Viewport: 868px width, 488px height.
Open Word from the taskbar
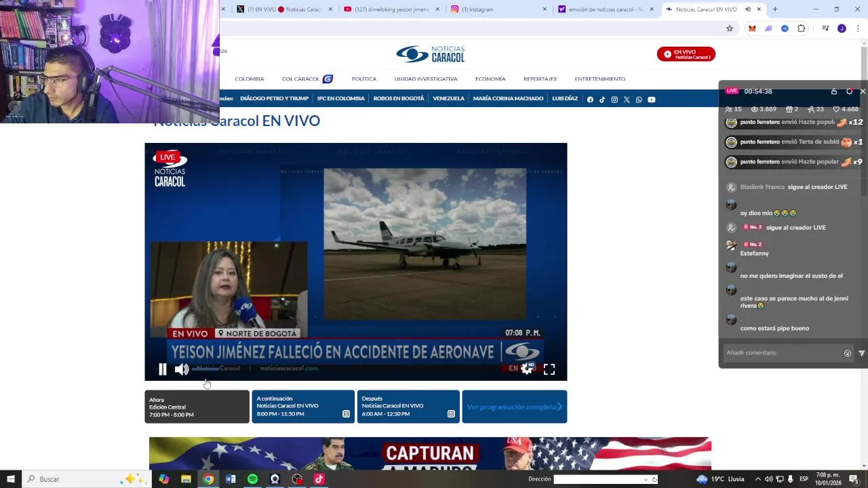point(231,479)
